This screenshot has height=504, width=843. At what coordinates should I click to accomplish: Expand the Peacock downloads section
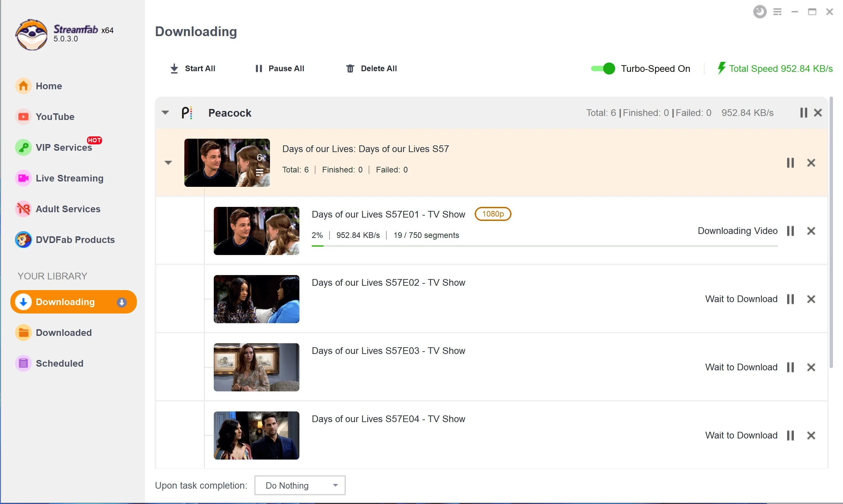pyautogui.click(x=166, y=113)
